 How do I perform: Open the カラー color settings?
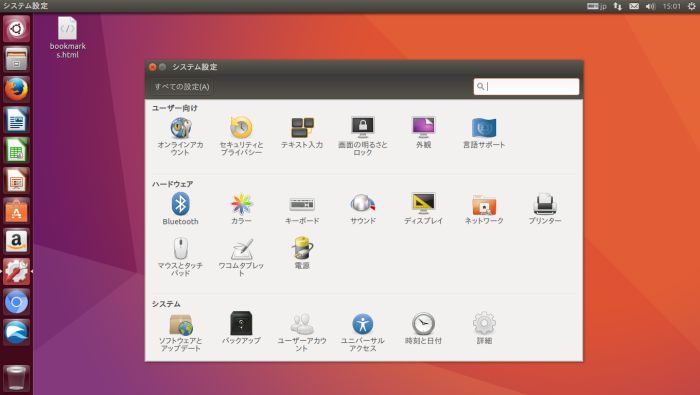(x=241, y=209)
